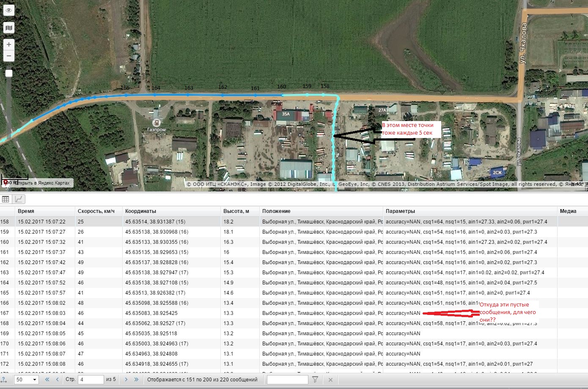Viewport: 588px width, 389px height.
Task: Open the rows-per-page dropdown showing 50
Action: click(x=26, y=380)
